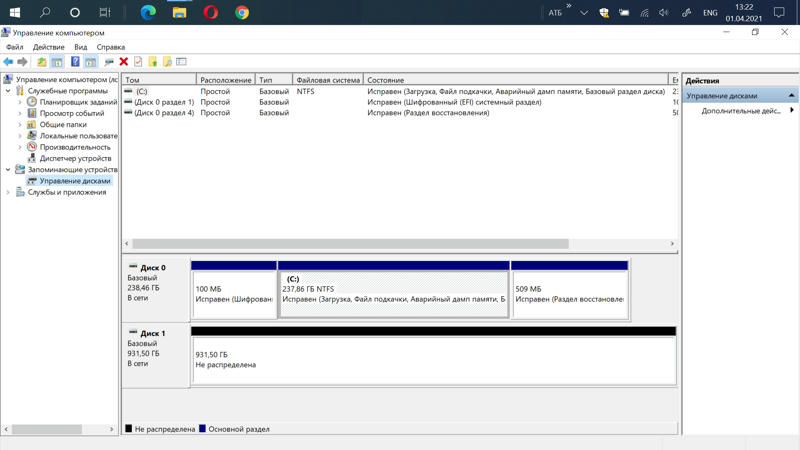Viewport: 800px width, 450px height.
Task: Select Диспетчер устройств in the tree
Action: (x=75, y=158)
